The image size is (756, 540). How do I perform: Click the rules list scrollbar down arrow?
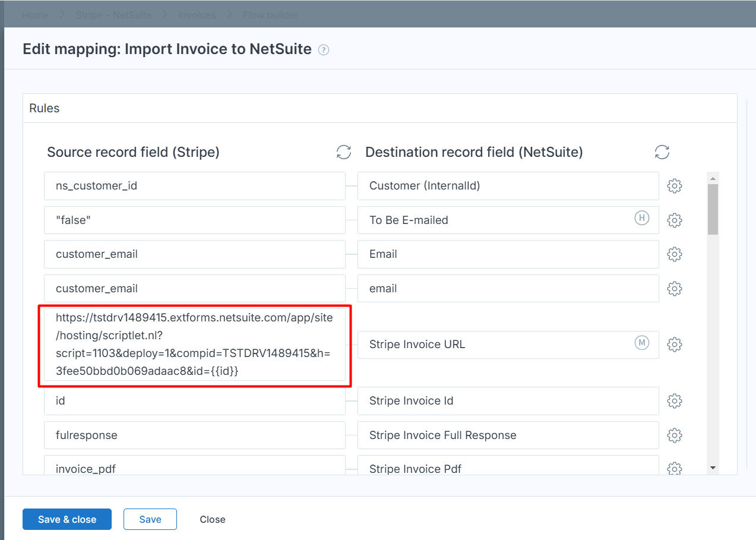(713, 468)
